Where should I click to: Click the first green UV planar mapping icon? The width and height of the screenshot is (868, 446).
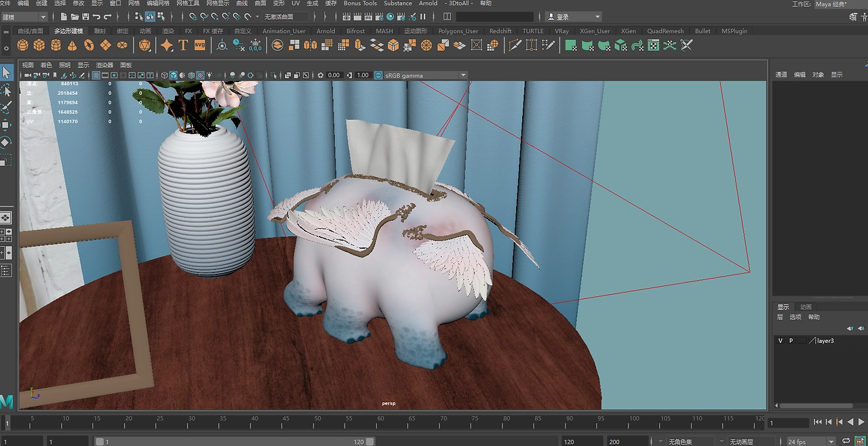click(x=571, y=45)
